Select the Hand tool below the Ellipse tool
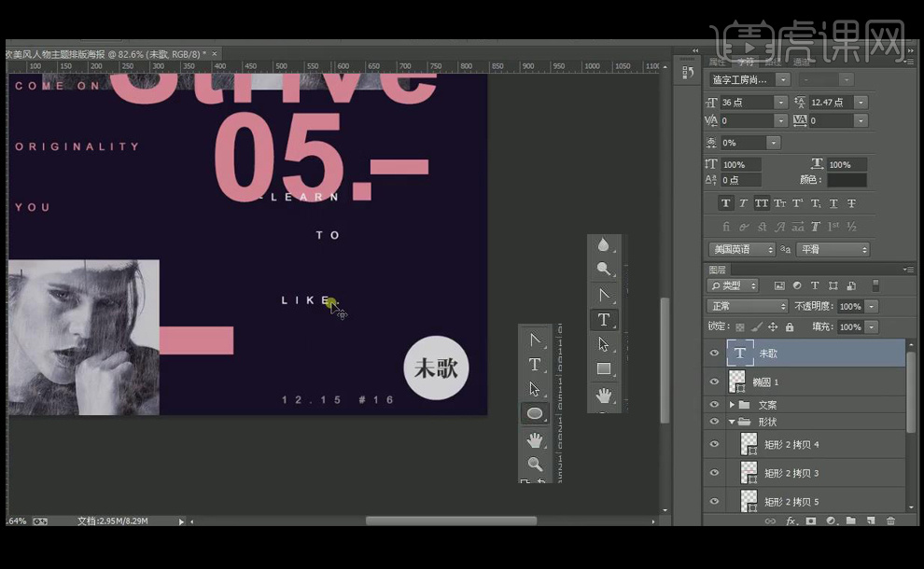The height and width of the screenshot is (569, 924). pyautogui.click(x=535, y=439)
